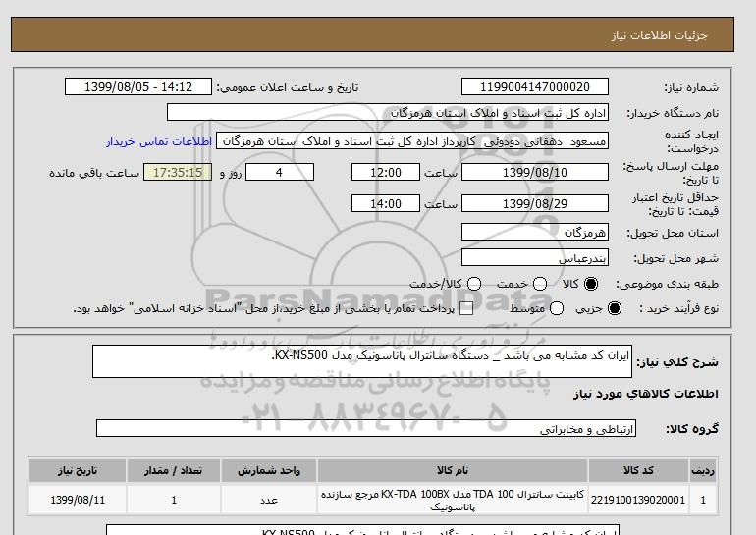Click the remaining days field showing 4
756x535 pixels.
(280, 172)
